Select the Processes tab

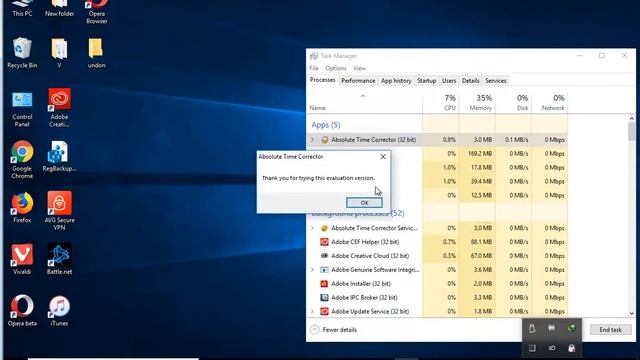click(x=322, y=80)
